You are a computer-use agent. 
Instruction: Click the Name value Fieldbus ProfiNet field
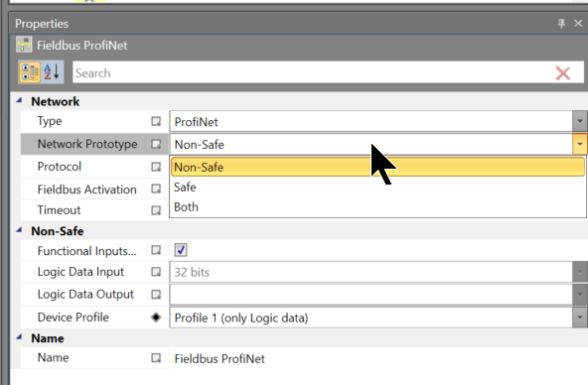pyautogui.click(x=378, y=358)
